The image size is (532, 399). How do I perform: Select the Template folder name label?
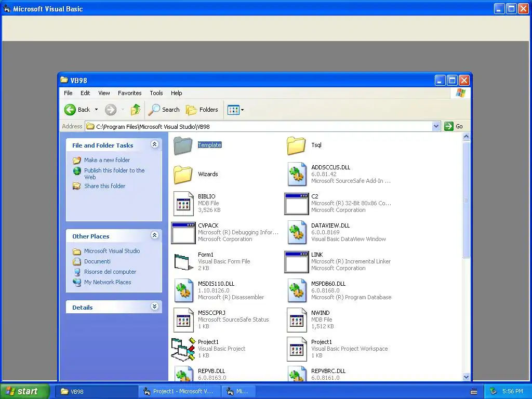(210, 145)
